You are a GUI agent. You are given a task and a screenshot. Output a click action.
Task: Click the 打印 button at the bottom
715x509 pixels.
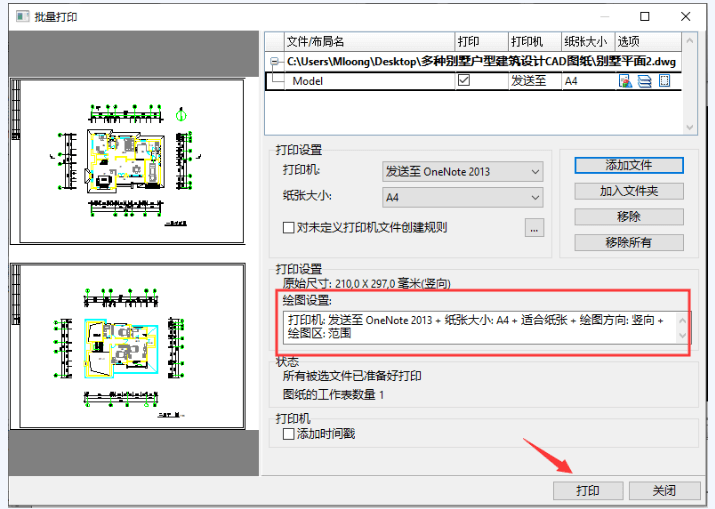(588, 491)
